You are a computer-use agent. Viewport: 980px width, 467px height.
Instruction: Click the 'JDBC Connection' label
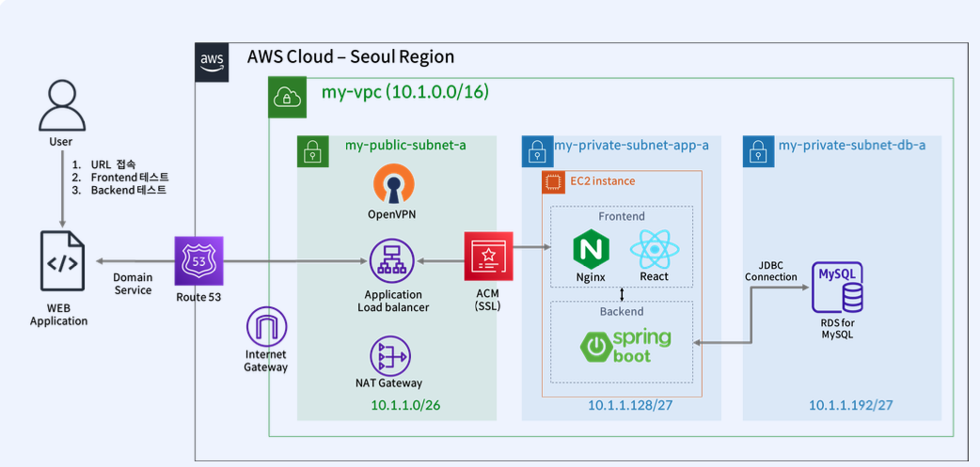point(770,271)
